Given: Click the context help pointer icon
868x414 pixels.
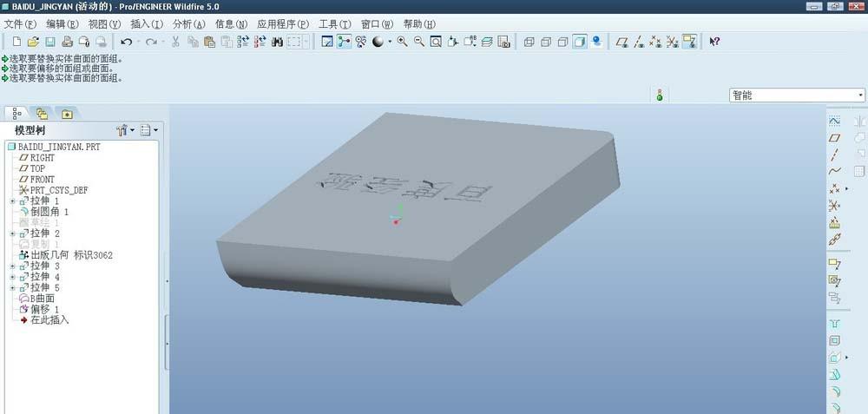Looking at the screenshot, I should [x=714, y=42].
